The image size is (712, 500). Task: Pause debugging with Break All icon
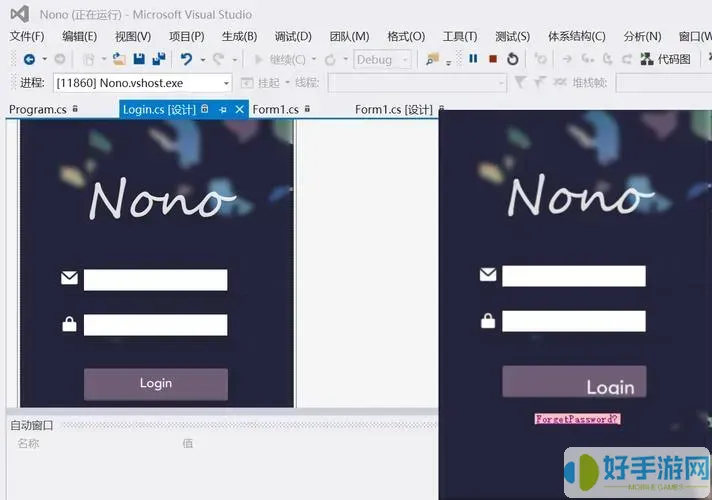[473, 59]
